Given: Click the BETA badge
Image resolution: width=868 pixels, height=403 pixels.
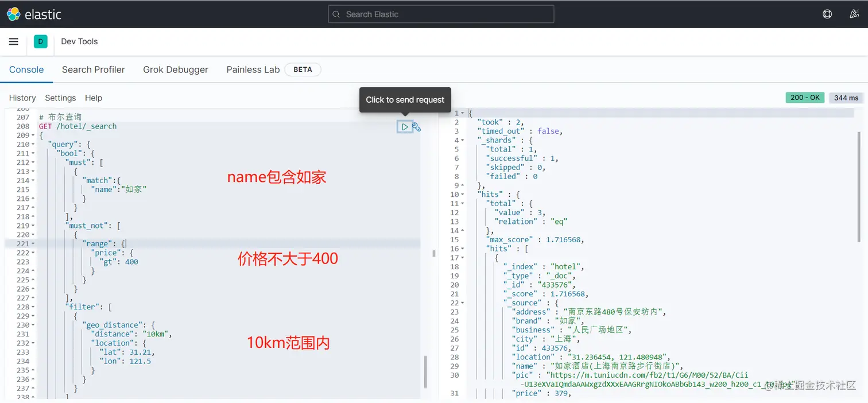Looking at the screenshot, I should coord(303,69).
